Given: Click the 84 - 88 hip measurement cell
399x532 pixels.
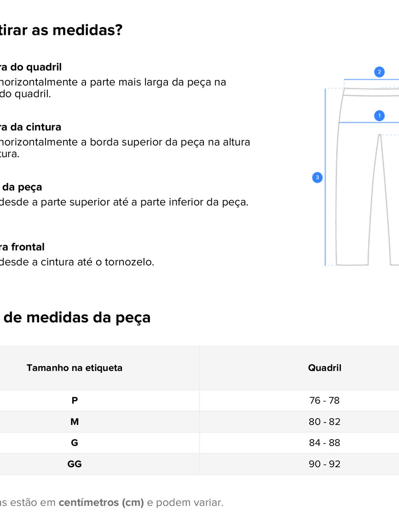Looking at the screenshot, I should (324, 443).
